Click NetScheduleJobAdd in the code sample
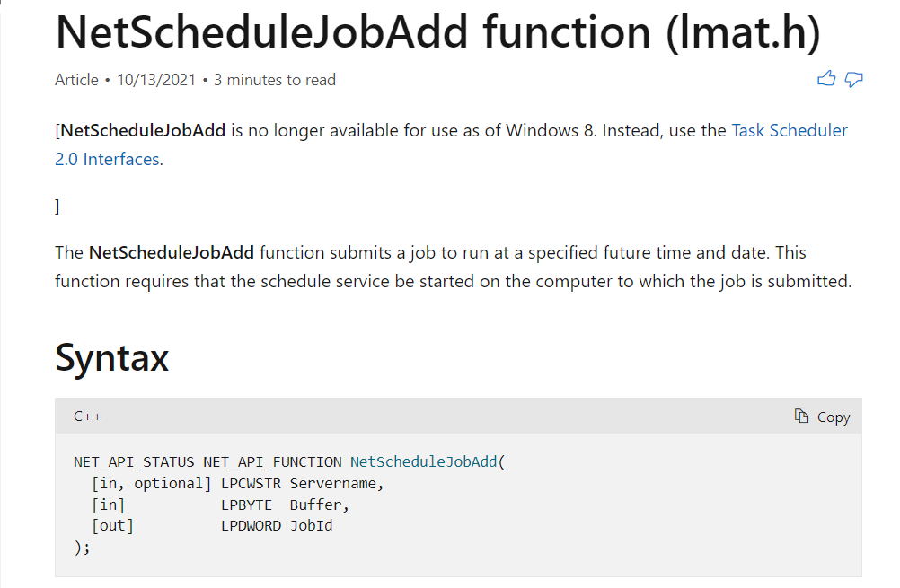This screenshot has width=900, height=588. point(424,461)
